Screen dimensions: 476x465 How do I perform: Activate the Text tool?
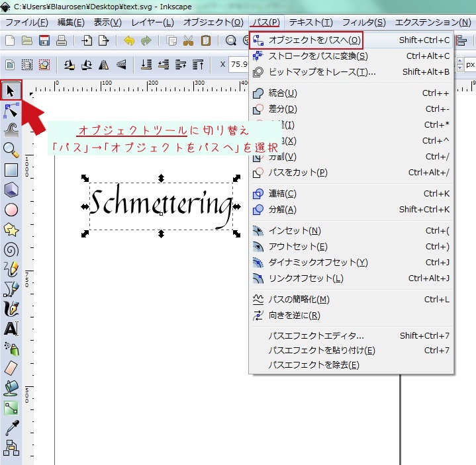(x=11, y=329)
